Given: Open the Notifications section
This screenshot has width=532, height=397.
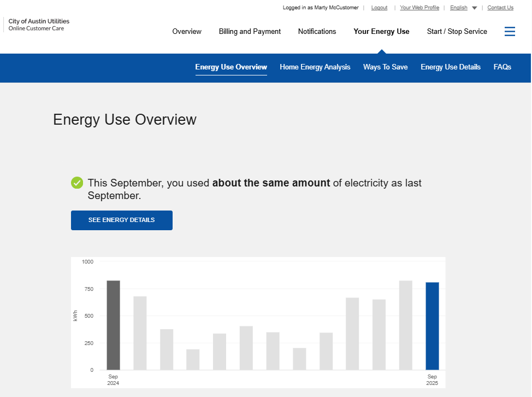Looking at the screenshot, I should (317, 31).
